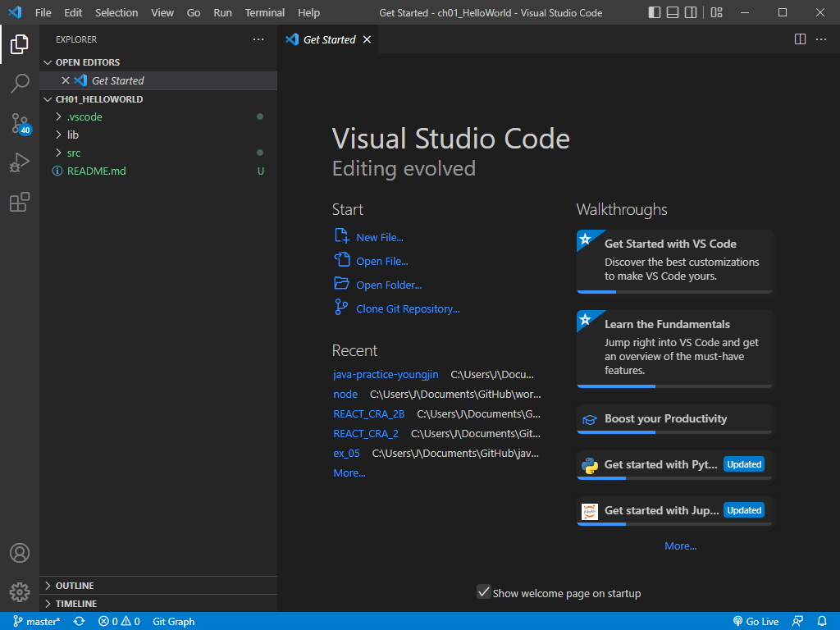Viewport: 840px width, 630px height.
Task: Open Learn the Fundamentals walkthrough
Action: [675, 349]
